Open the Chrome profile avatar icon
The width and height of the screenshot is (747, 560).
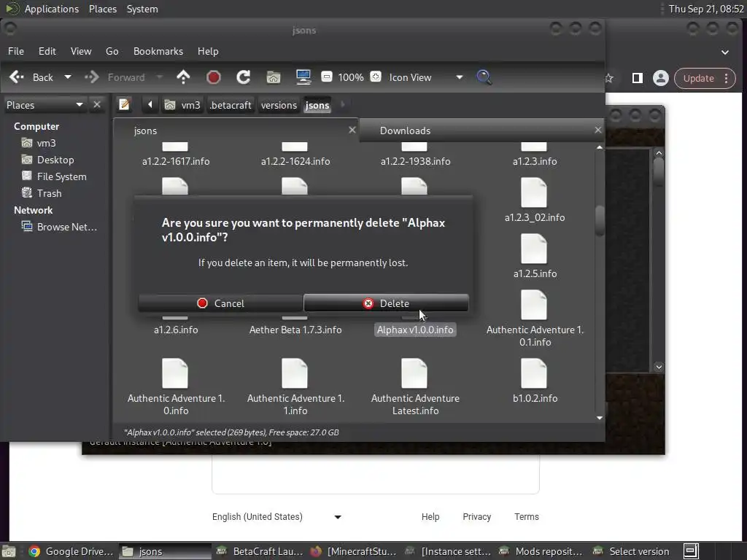tap(661, 78)
